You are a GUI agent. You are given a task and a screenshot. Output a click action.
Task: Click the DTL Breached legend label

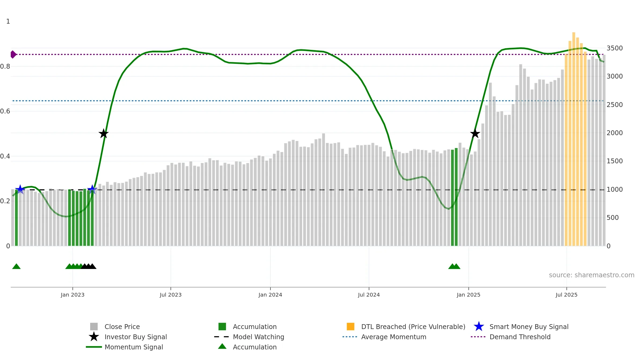pos(413,327)
